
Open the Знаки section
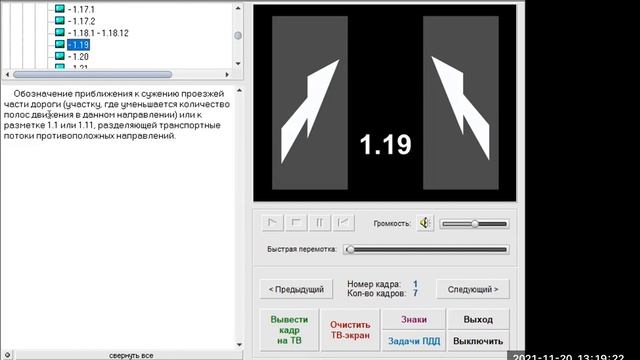(414, 320)
